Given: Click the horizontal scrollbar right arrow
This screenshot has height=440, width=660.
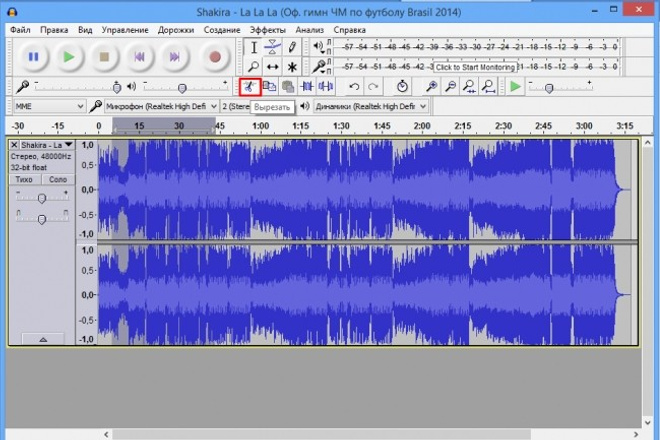Looking at the screenshot, I should point(636,434).
